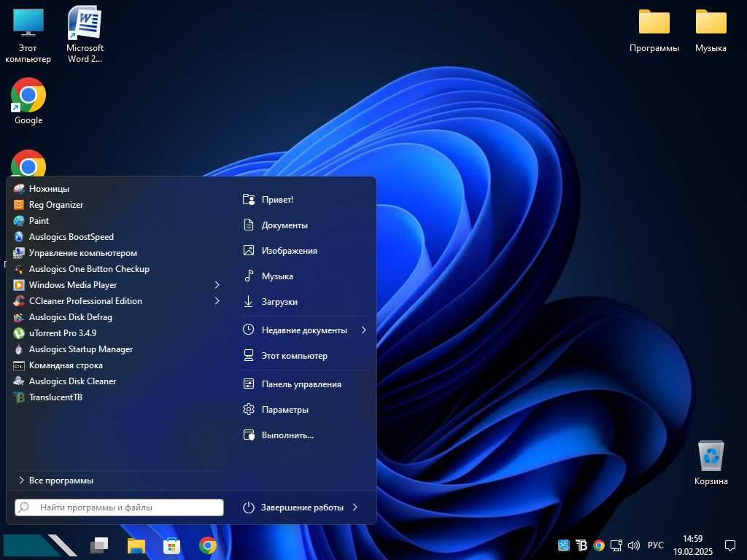Expand Недавние документы submenu arrow
This screenshot has height=560, width=747.
click(x=363, y=330)
